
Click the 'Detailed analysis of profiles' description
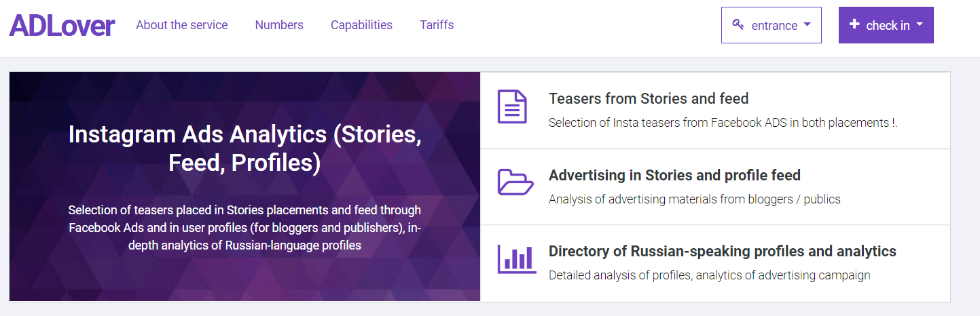(709, 275)
